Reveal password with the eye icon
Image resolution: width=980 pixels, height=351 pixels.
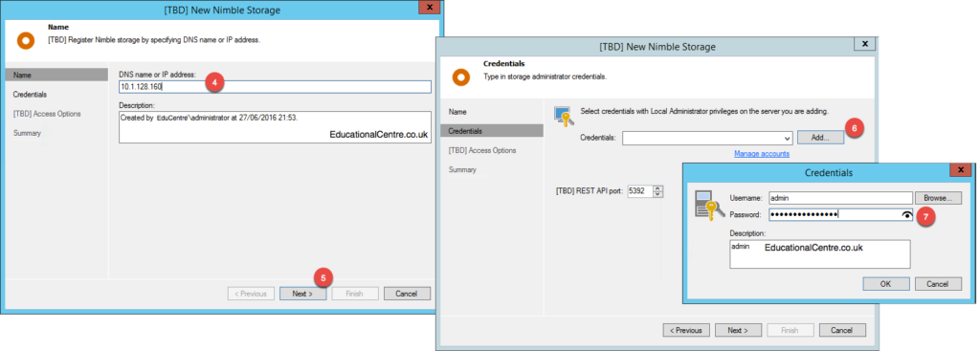pyautogui.click(x=907, y=215)
